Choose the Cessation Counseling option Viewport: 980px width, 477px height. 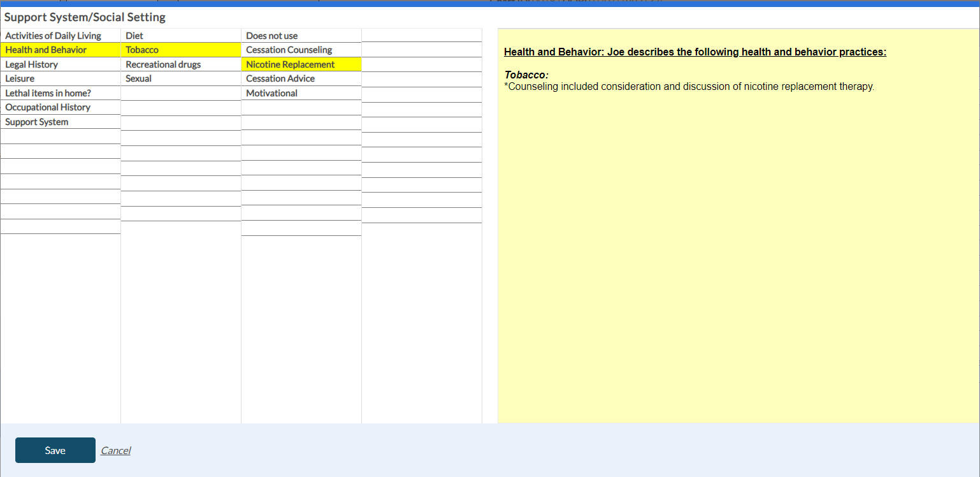[x=289, y=50]
